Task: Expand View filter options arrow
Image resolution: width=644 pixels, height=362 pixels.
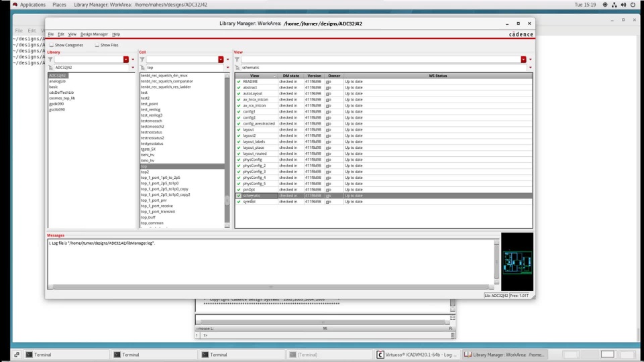Action: pos(531,60)
